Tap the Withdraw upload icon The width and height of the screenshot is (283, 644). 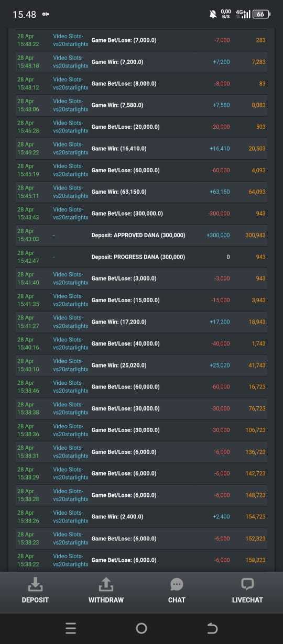(x=106, y=584)
